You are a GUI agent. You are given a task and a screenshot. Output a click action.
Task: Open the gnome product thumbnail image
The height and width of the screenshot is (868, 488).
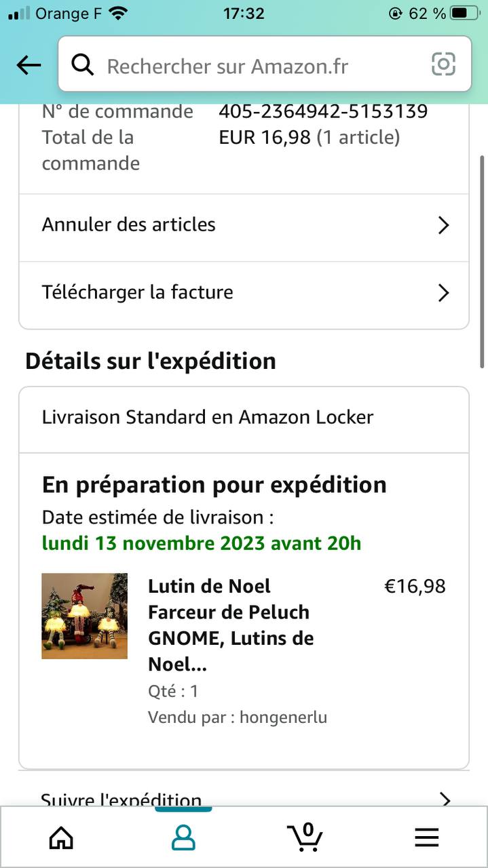(x=84, y=616)
